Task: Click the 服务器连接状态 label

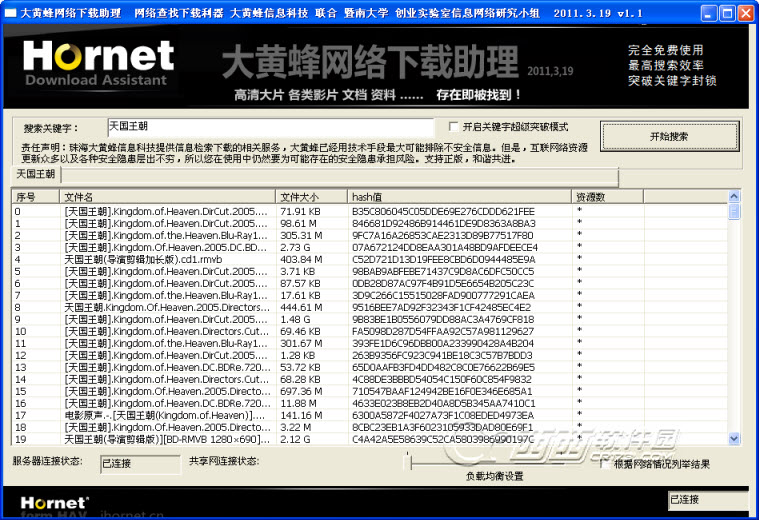Action: point(47,461)
